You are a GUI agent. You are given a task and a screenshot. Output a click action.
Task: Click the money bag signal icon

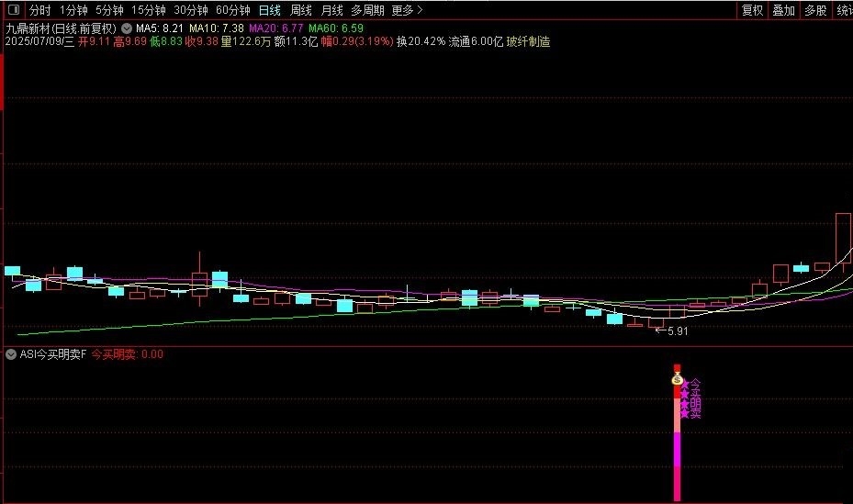coord(677,379)
